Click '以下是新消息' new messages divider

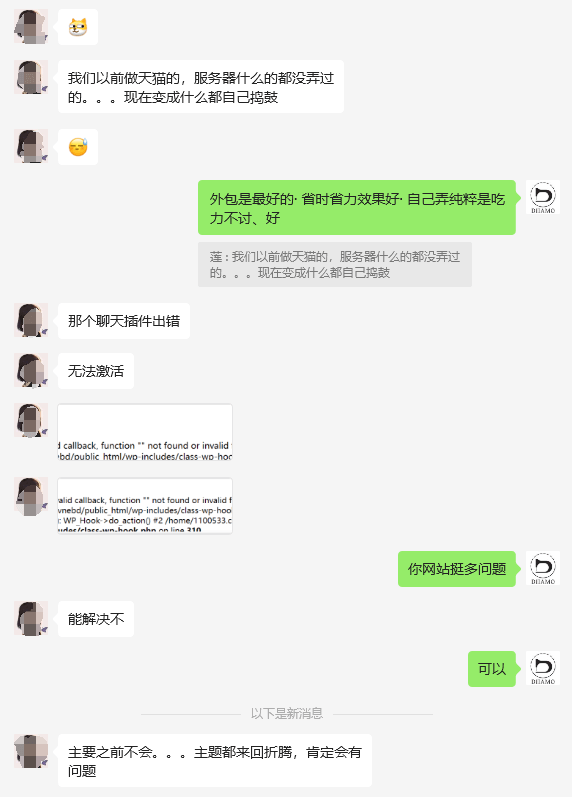point(287,714)
